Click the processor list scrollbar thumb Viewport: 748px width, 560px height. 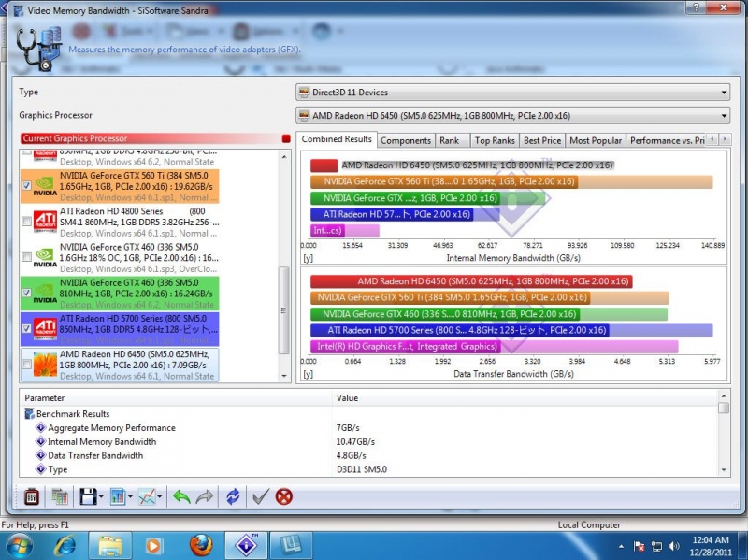(284, 310)
